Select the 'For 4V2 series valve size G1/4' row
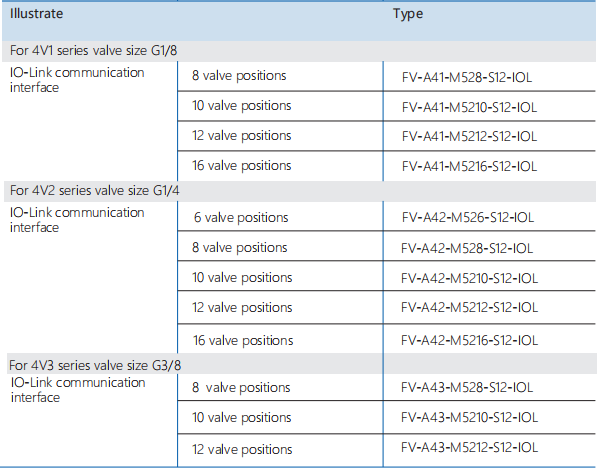The image size is (597, 469). tap(300, 191)
